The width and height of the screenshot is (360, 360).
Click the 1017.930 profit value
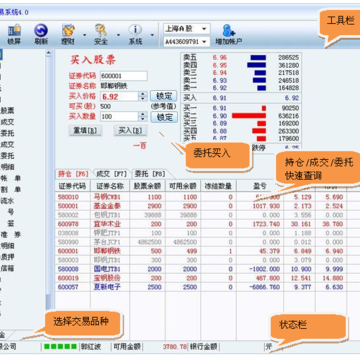tap(266, 206)
